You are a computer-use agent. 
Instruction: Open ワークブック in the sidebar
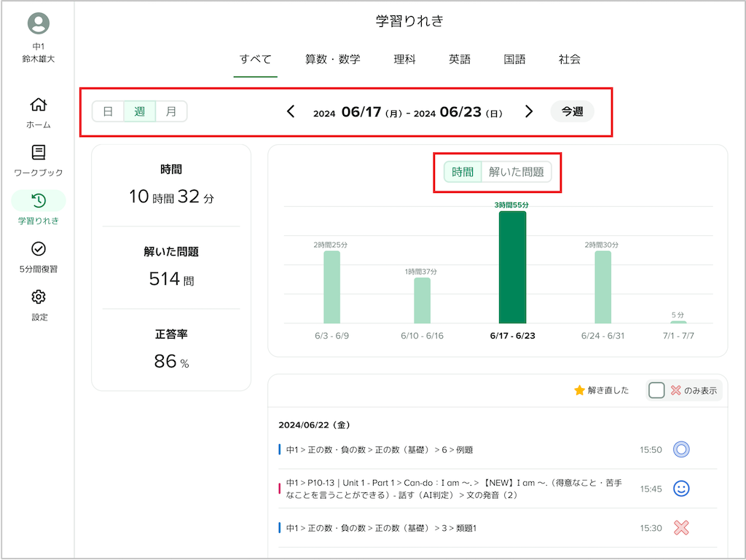39,161
